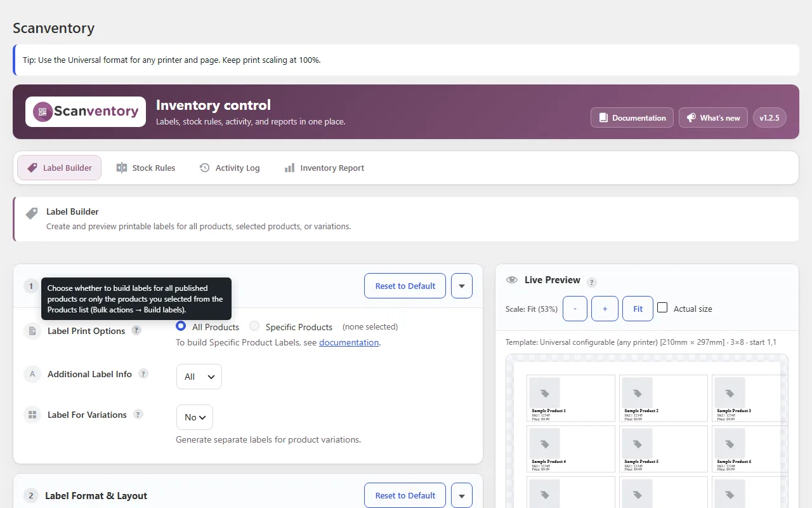Click the help icon beside Label Print Options
Image resolution: width=812 pixels, height=508 pixels.
(x=136, y=330)
